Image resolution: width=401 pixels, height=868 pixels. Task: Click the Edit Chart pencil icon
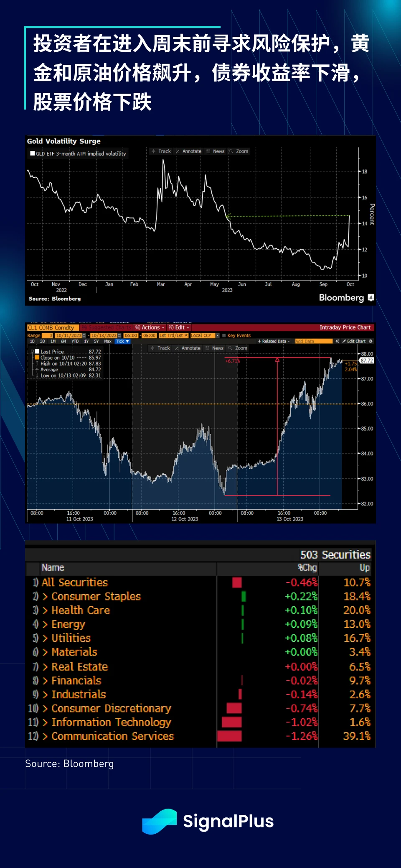(344, 341)
